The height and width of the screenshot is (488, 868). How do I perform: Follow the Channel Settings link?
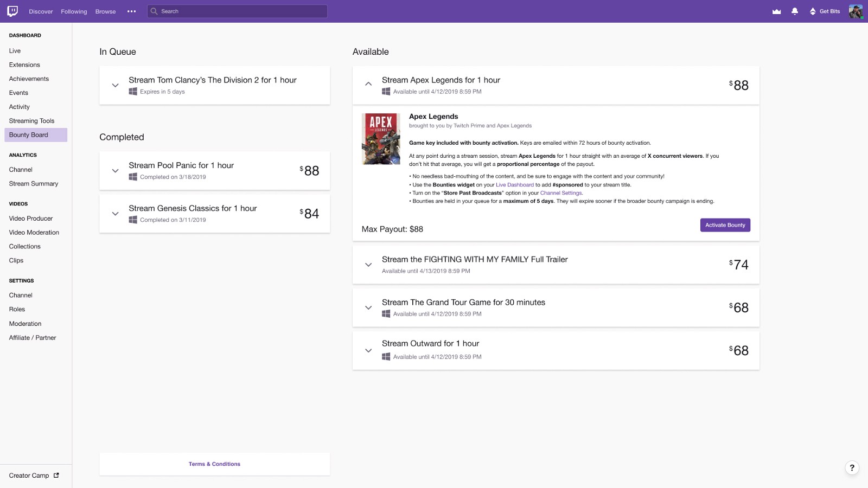[561, 193]
